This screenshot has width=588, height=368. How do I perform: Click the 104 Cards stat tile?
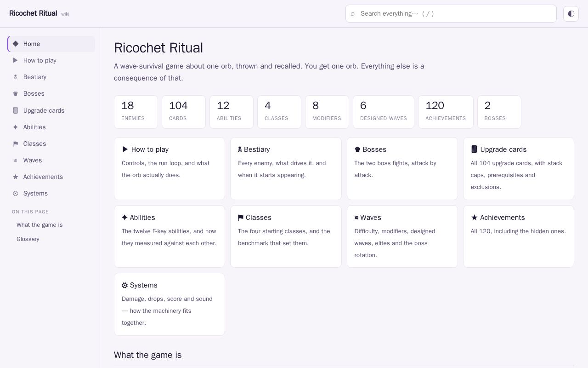(x=184, y=112)
